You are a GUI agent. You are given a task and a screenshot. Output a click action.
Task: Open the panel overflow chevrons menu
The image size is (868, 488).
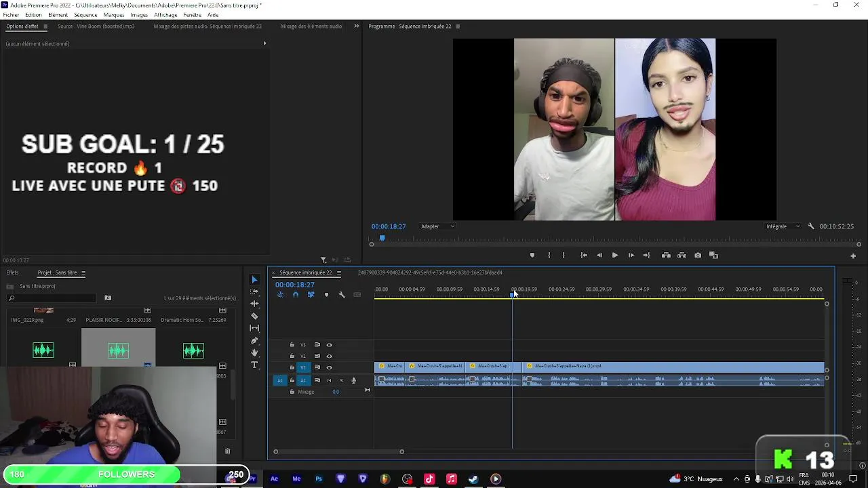357,26
